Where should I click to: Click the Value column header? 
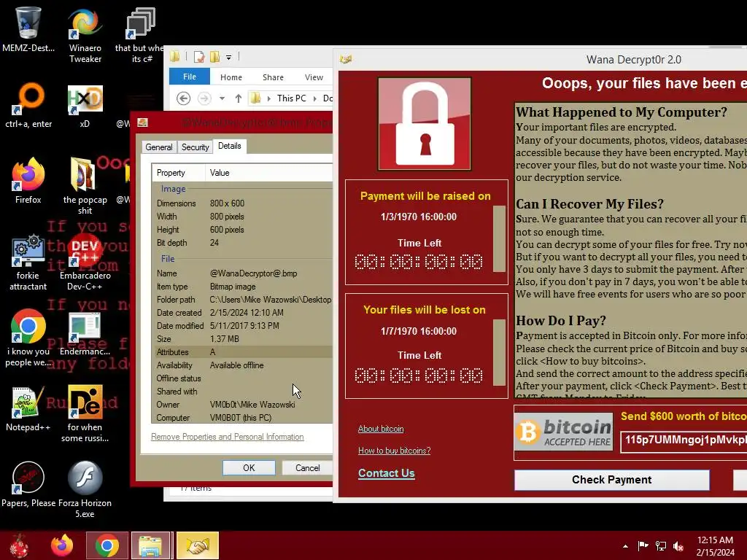[x=268, y=173]
